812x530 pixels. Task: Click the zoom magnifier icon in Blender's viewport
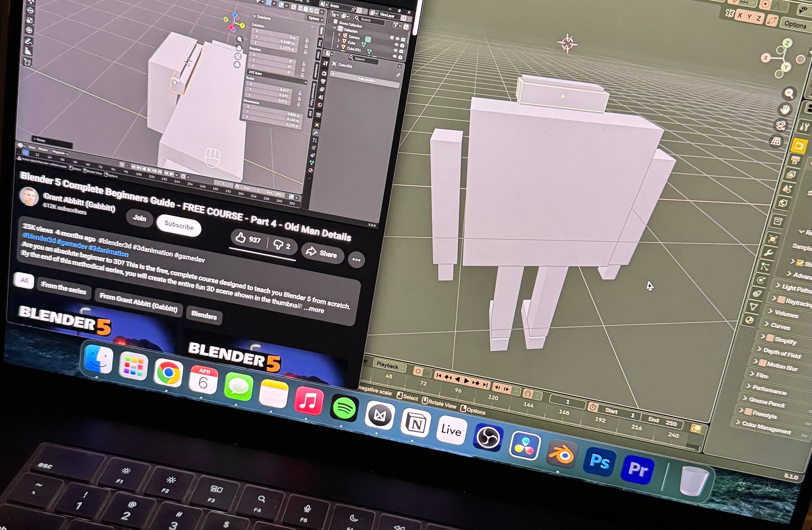(789, 93)
